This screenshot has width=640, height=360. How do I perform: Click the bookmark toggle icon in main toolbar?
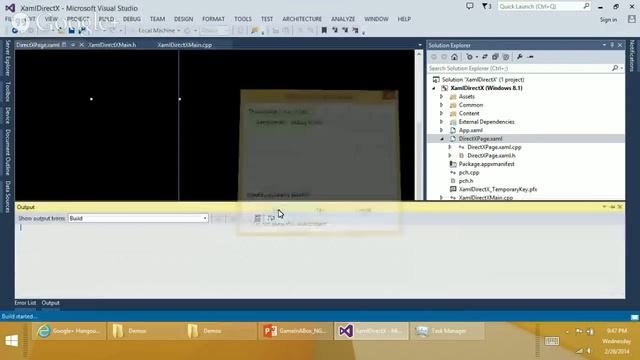coord(324,30)
